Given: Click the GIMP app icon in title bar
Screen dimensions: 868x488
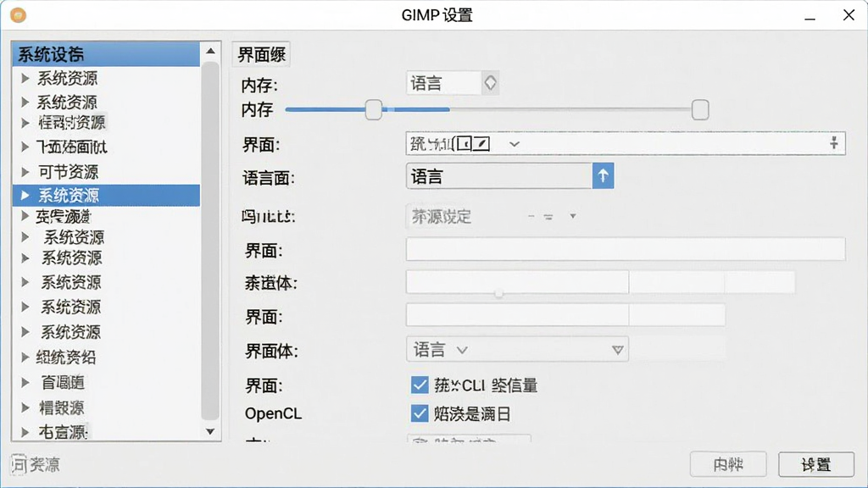Looking at the screenshot, I should [x=19, y=15].
